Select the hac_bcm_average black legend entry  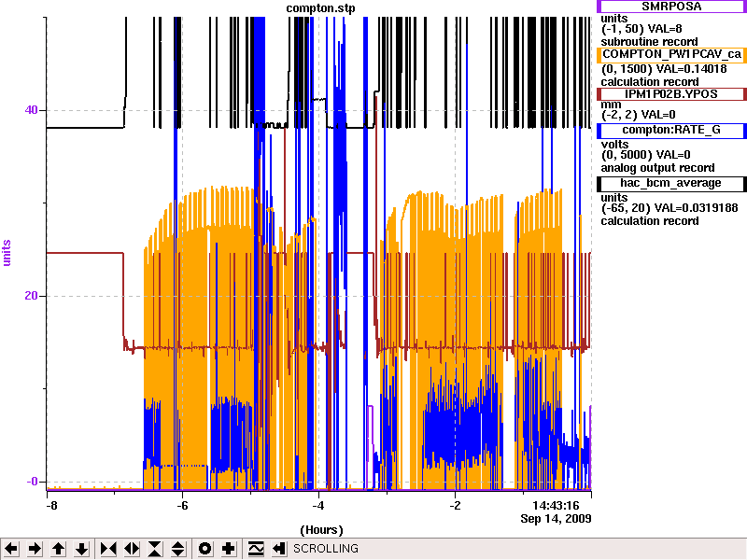(x=671, y=183)
